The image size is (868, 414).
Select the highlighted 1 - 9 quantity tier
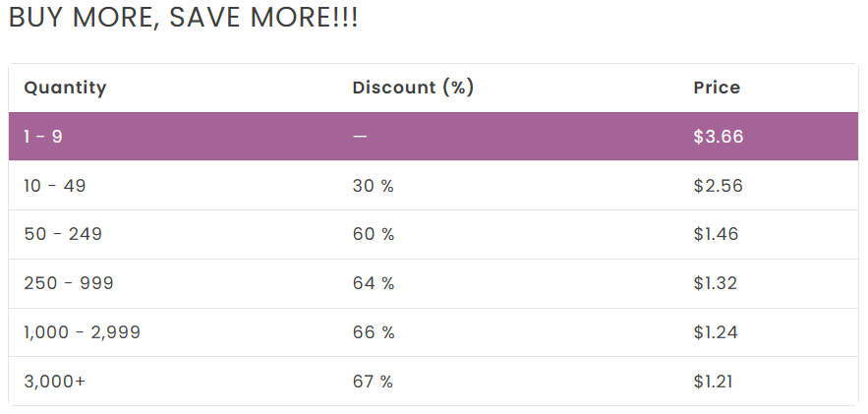pos(43,137)
